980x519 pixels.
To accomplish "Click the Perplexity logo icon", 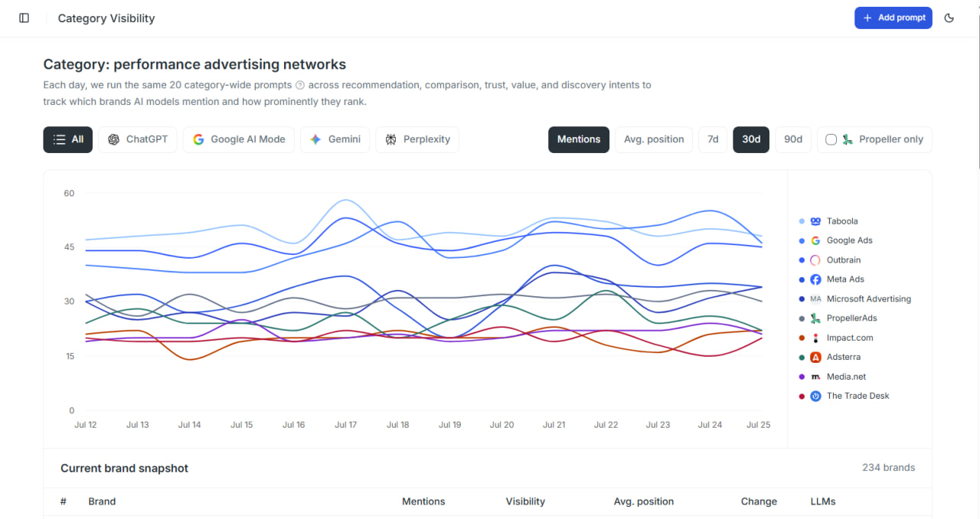I will point(390,139).
